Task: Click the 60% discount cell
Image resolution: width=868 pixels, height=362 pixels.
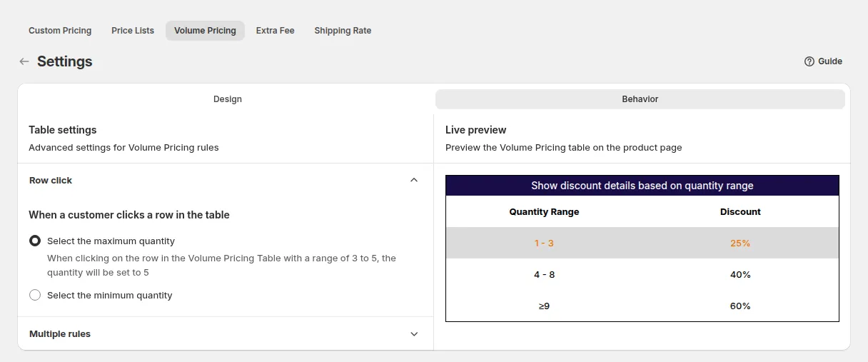Action: 740,306
